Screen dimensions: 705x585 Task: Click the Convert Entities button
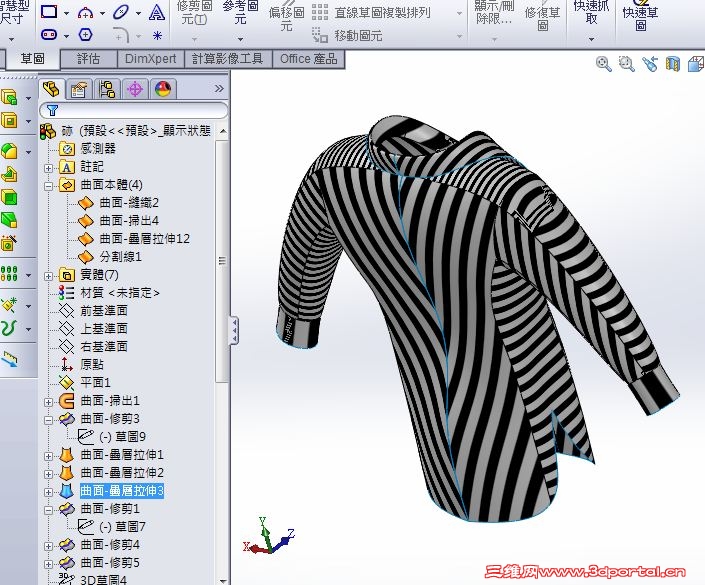coord(241,13)
